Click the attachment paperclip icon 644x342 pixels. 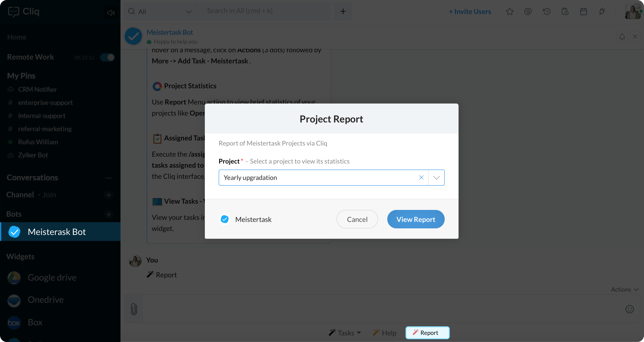coord(134,309)
